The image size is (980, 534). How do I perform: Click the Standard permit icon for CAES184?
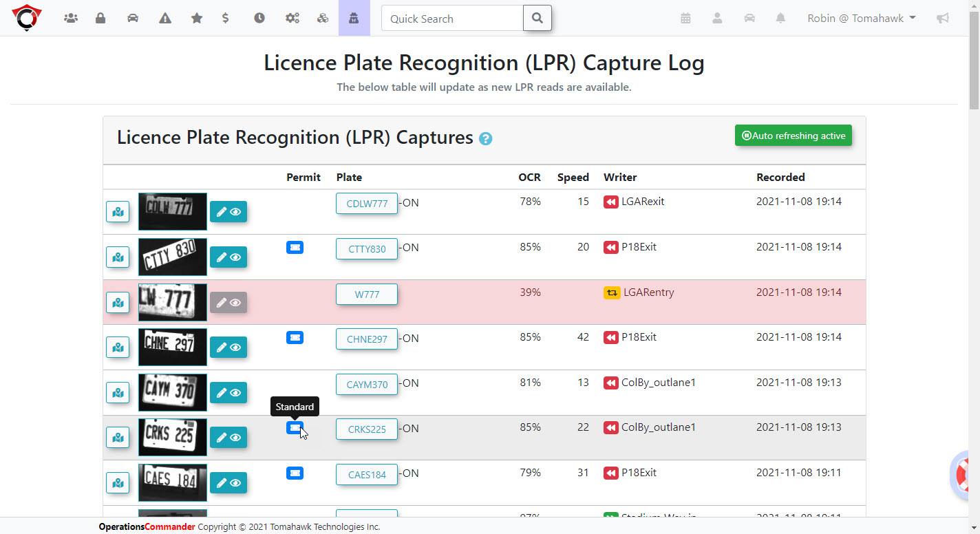[x=295, y=473]
